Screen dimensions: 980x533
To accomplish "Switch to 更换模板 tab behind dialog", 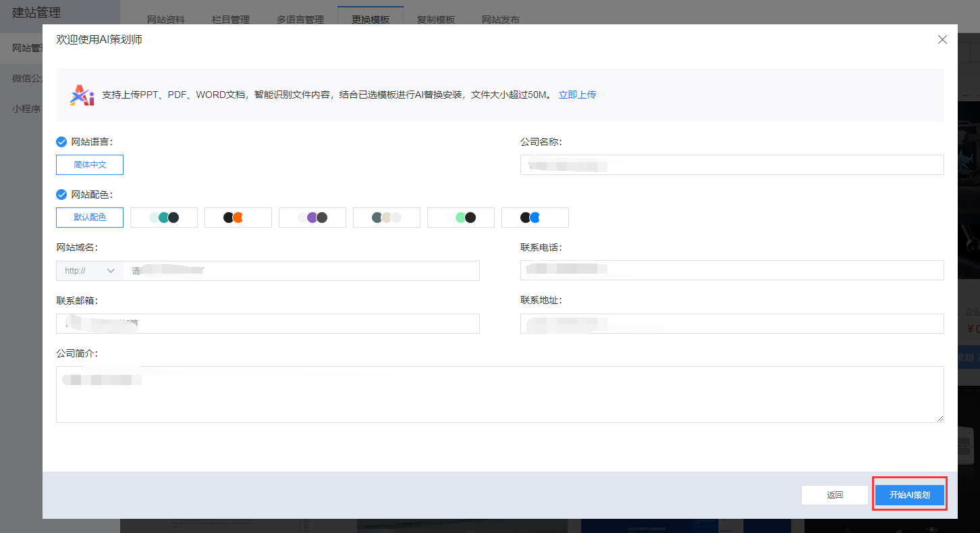I will point(371,20).
